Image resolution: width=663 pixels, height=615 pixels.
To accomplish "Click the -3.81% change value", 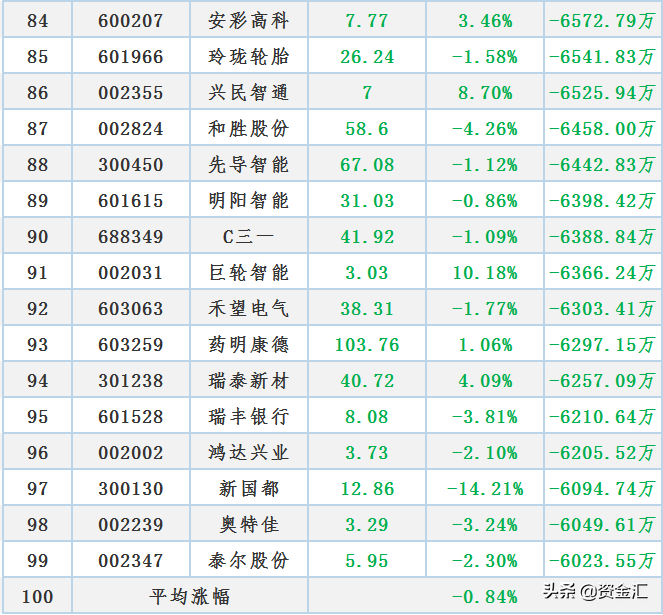I will (485, 416).
